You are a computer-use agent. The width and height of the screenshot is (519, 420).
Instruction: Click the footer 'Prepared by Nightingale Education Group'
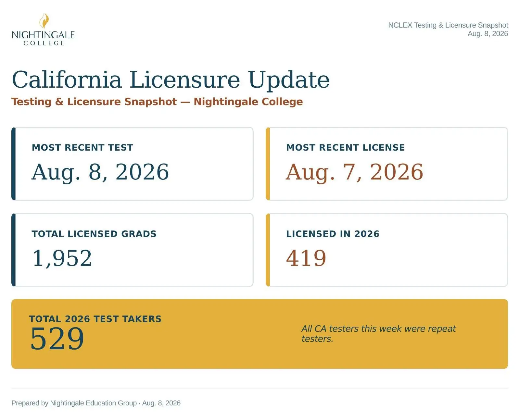coord(74,403)
